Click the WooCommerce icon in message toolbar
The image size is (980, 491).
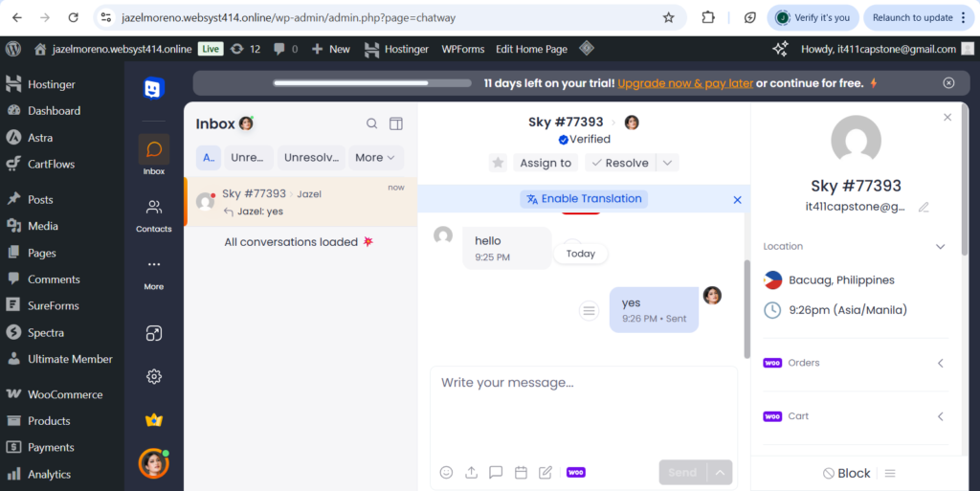(x=576, y=472)
